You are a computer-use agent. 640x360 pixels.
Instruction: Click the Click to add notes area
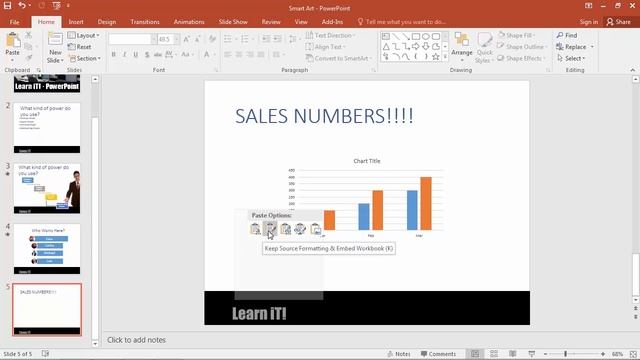coord(136,340)
